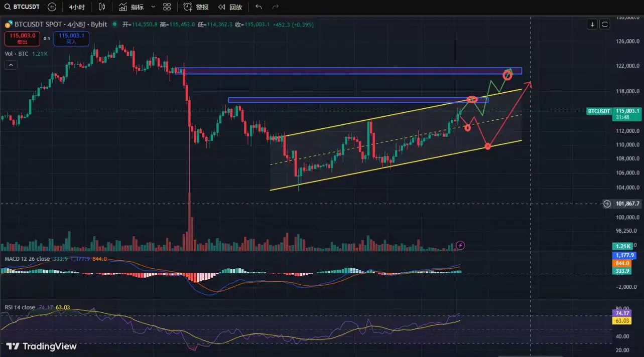This screenshot has width=644, height=357.
Task: Redo the last chart action
Action: (x=275, y=7)
